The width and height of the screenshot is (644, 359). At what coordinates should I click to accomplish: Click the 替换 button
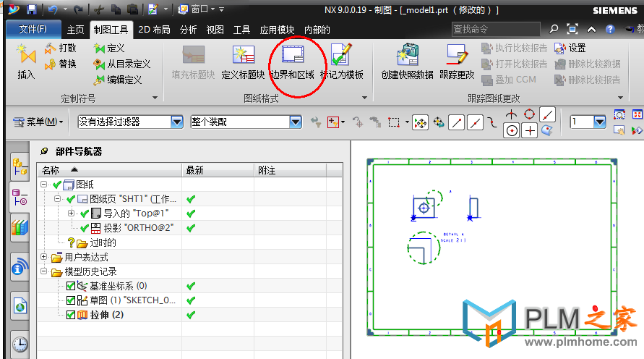[x=61, y=64]
